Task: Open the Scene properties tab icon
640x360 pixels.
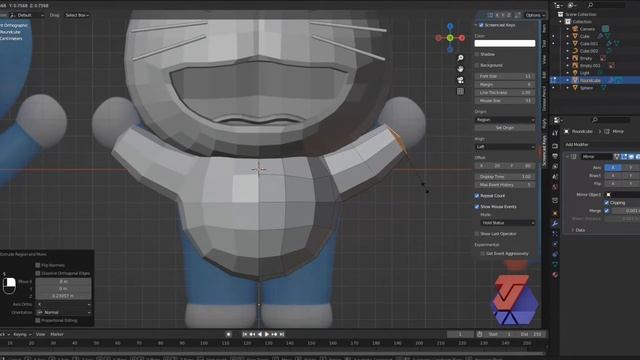Action: 555,177
